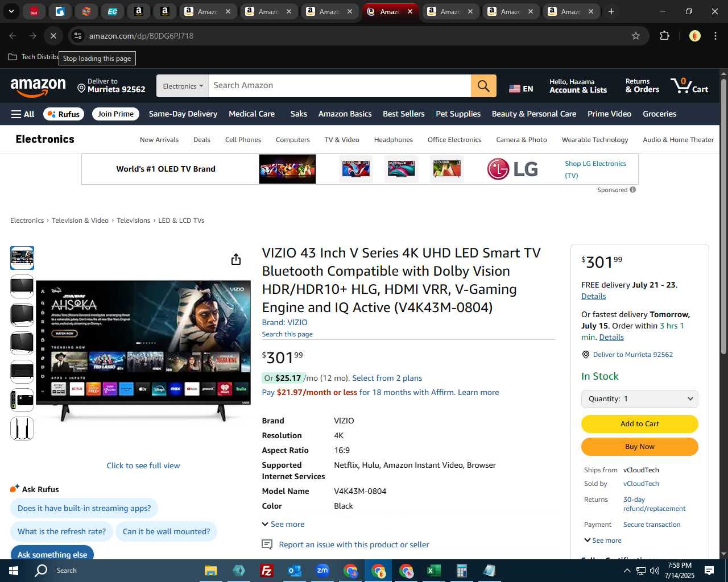Go to Returns & Orders
The image size is (728, 582).
pos(642,86)
